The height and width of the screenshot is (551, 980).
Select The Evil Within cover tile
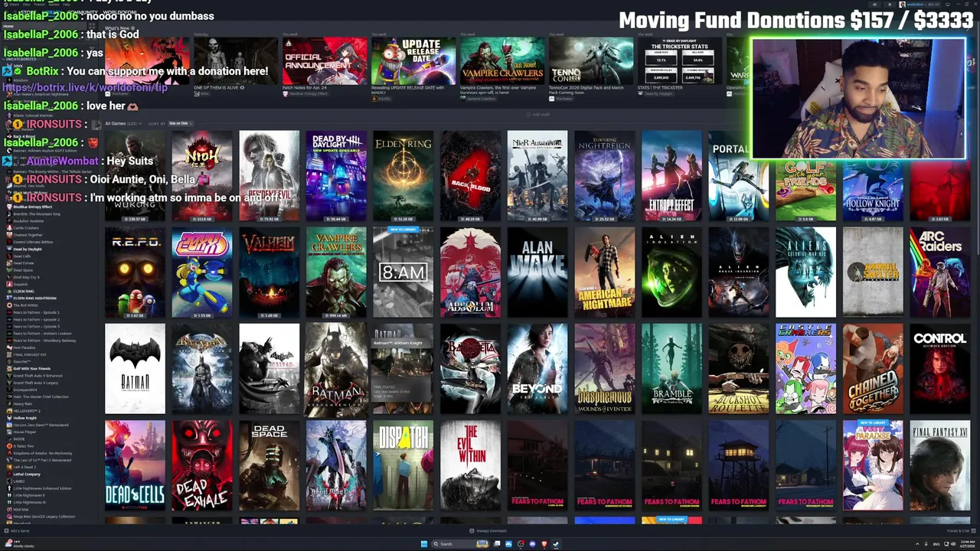point(471,465)
